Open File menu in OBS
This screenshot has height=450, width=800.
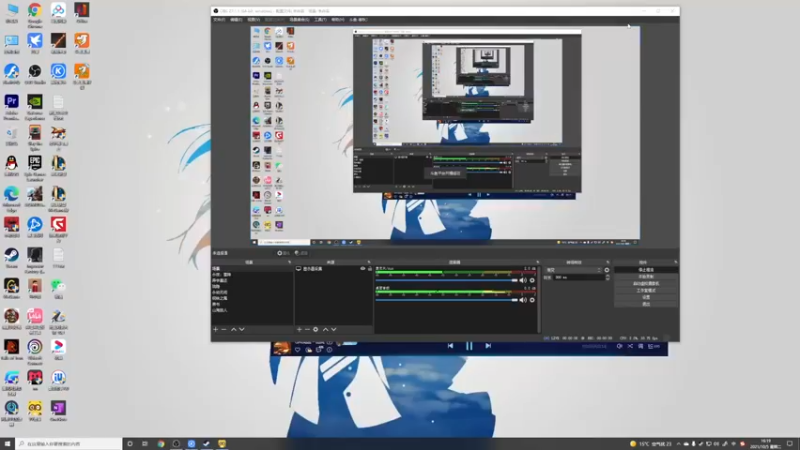(x=219, y=19)
